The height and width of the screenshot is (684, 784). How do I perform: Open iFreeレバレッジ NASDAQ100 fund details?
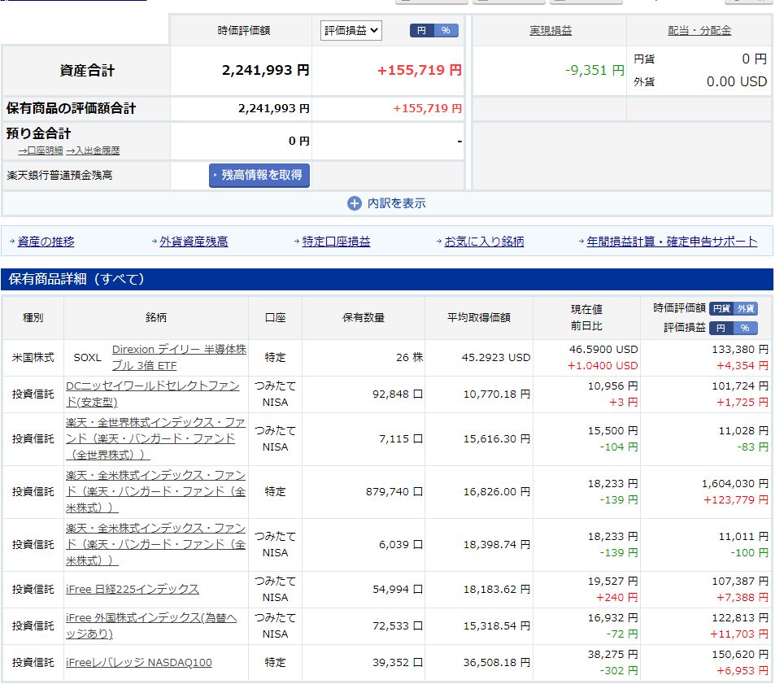coord(139,662)
